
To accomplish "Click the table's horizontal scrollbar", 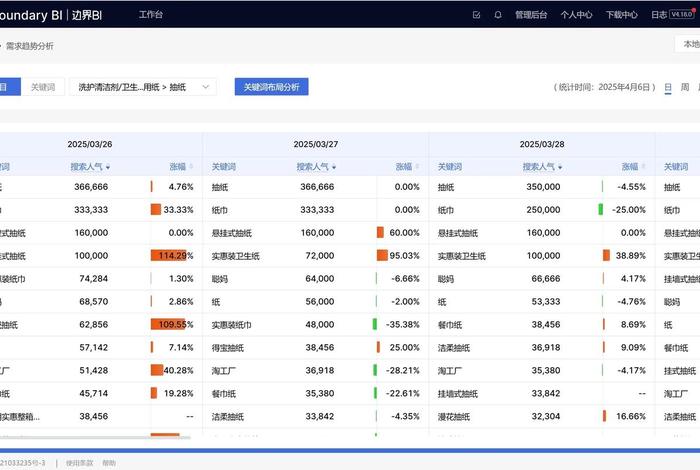I will [95, 437].
